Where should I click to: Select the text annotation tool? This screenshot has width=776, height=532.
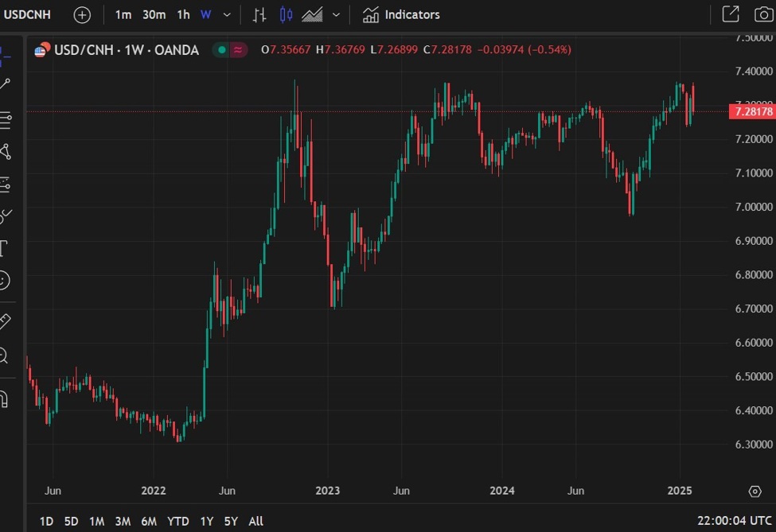pos(8,247)
